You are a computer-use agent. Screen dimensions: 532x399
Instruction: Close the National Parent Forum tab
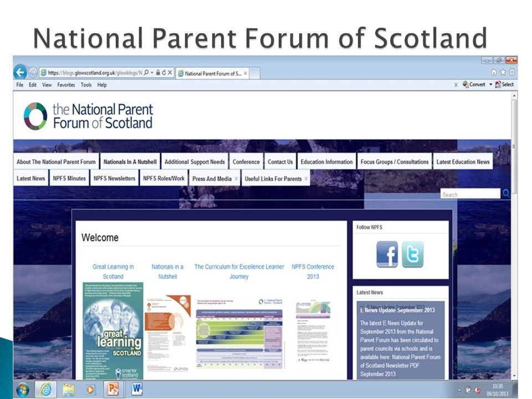click(245, 73)
